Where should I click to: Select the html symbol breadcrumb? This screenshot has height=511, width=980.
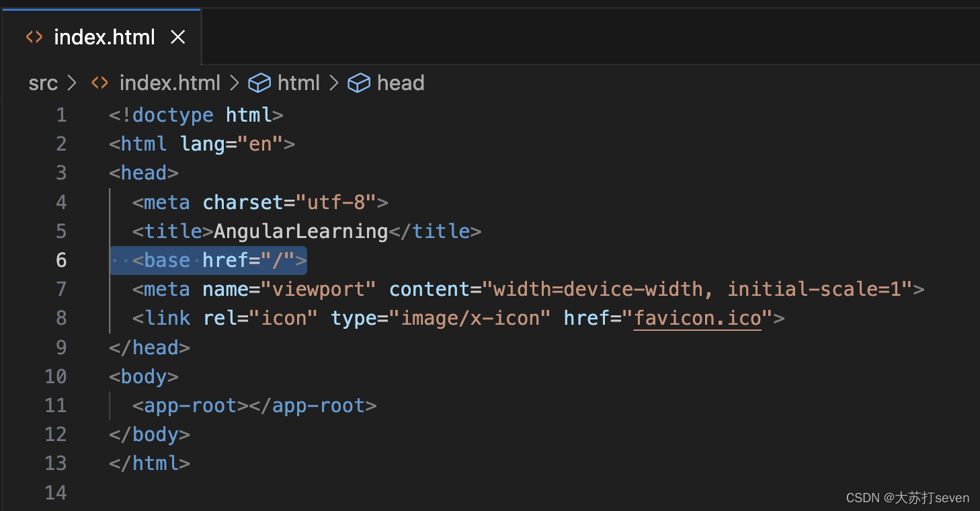tap(298, 83)
